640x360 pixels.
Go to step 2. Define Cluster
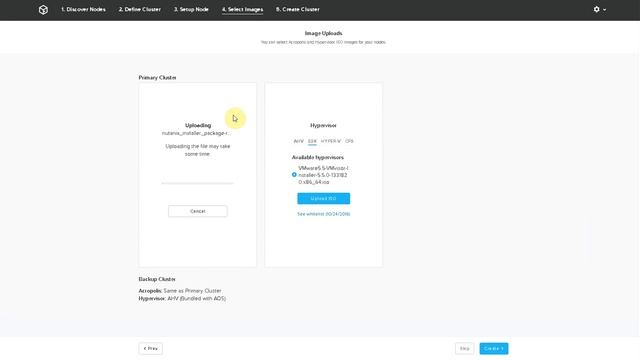pyautogui.click(x=140, y=9)
